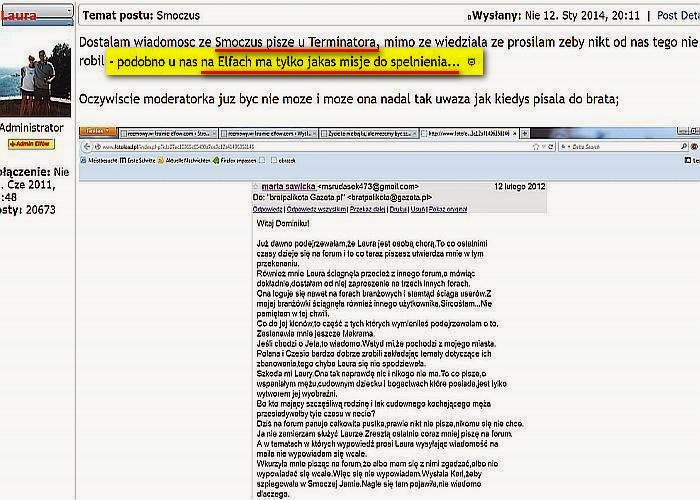Screen dimensions: 700x500
Task: Open the 'Meistbesucht' bookmark
Action: (99, 160)
